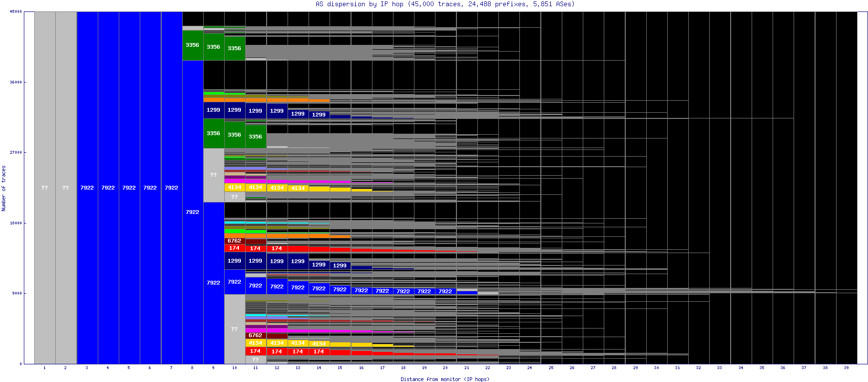Screen dimensions: 868x382
Task: Click x-axis tick label 36
Action: [x=783, y=368]
